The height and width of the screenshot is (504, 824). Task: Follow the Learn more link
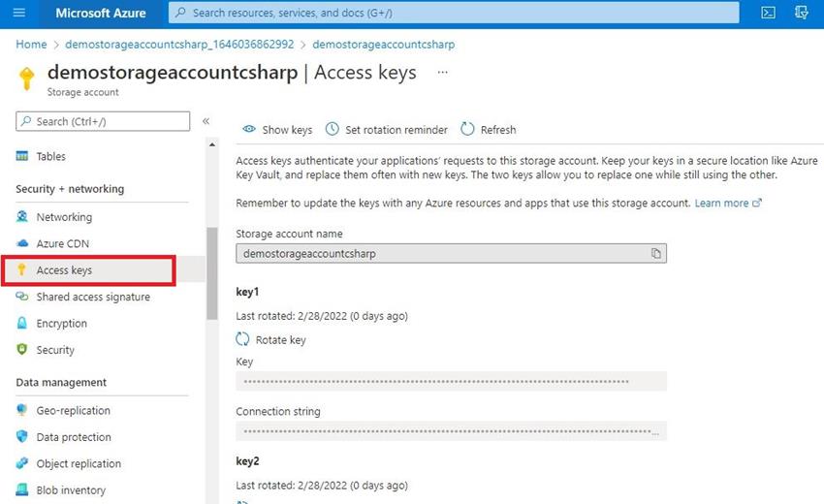[727, 204]
